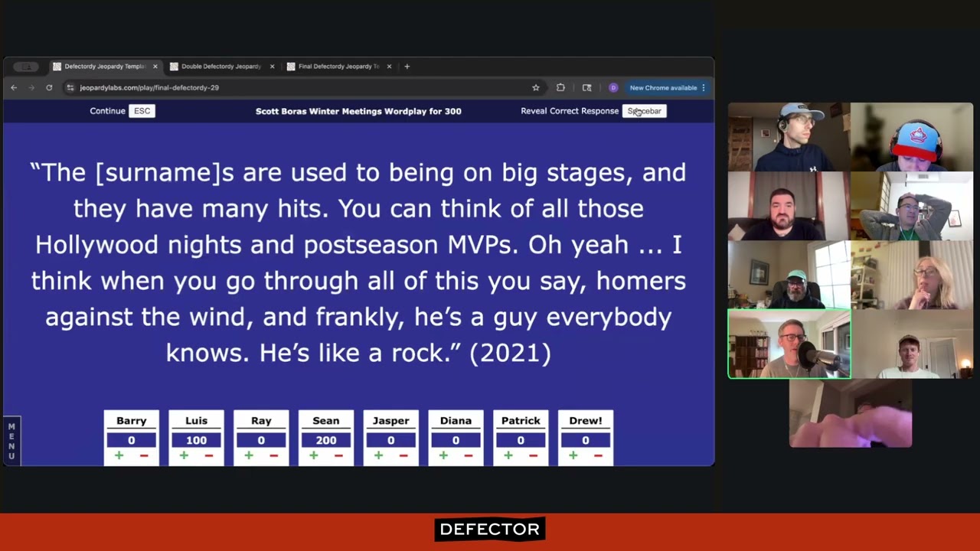Switch to Final Defectordy Jeopardy tab
Viewport: 980px width, 551px height.
338,67
